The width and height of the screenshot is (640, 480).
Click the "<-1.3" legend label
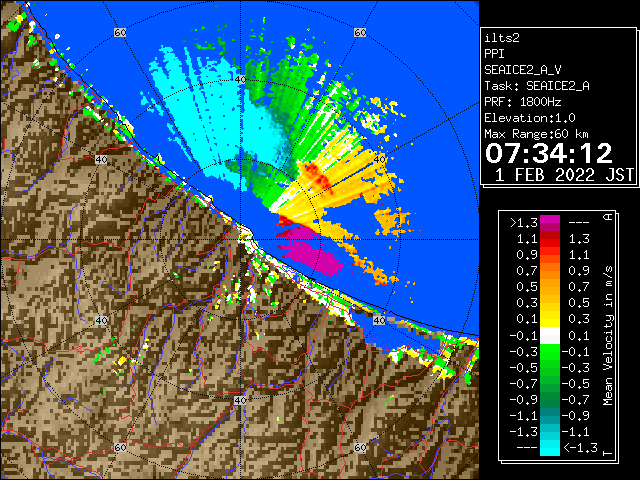[x=580, y=448]
